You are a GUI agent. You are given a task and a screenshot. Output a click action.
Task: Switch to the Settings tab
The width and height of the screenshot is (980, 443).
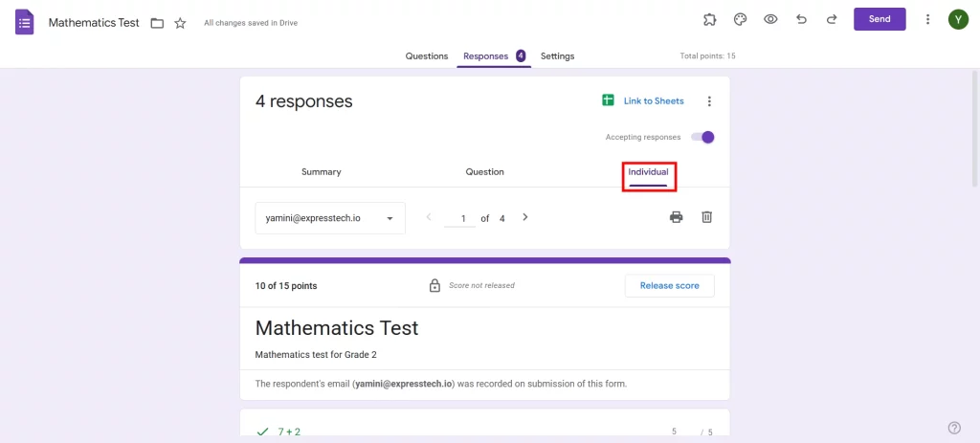click(x=558, y=56)
